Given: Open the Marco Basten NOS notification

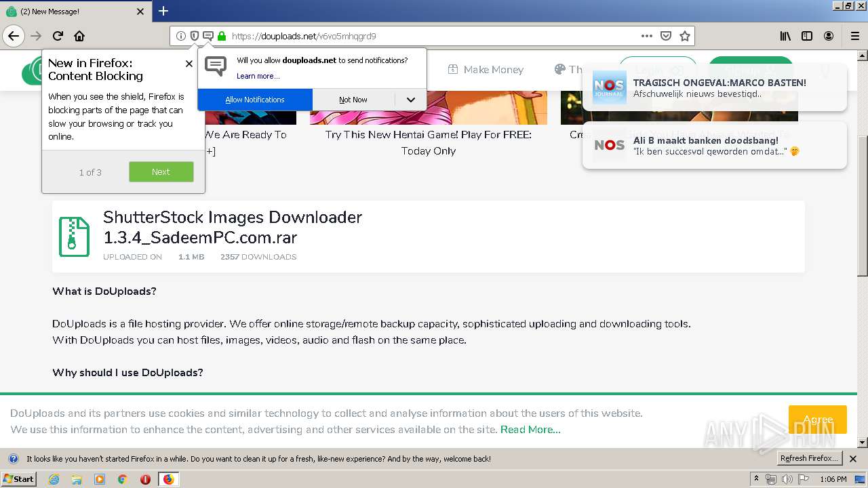Looking at the screenshot, I should click(x=714, y=87).
